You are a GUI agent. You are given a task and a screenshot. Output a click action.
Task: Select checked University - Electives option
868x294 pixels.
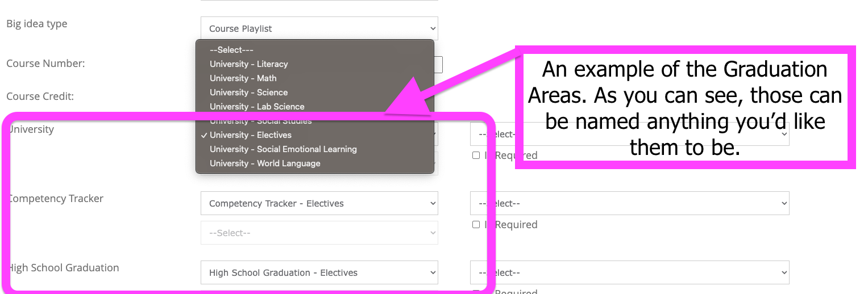[315, 135]
